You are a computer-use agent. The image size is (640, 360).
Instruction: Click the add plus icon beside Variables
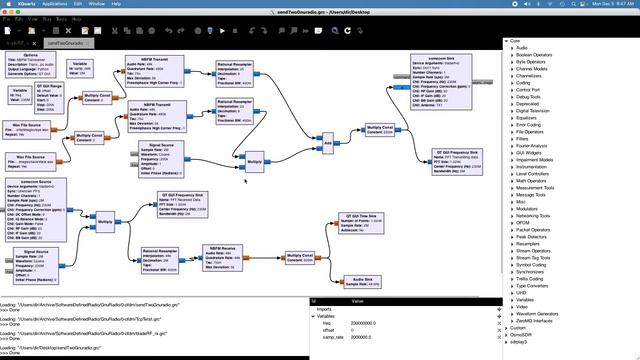(x=499, y=316)
